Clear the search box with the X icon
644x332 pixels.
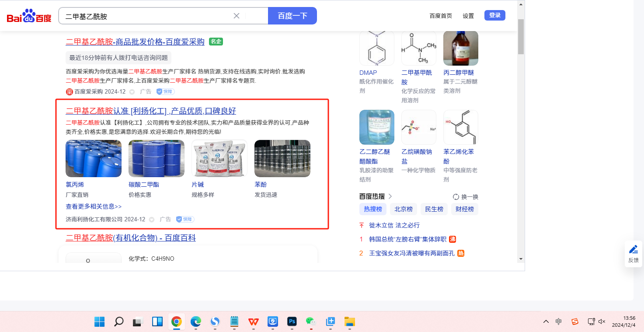237,16
